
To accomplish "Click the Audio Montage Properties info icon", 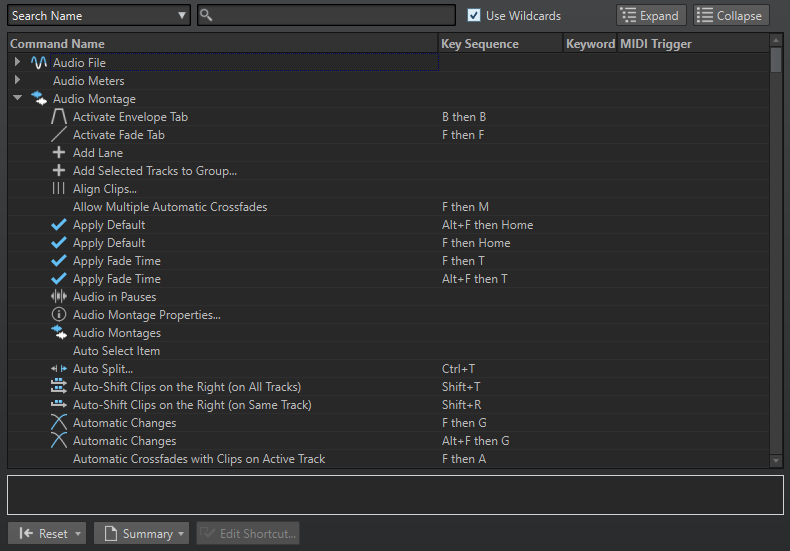I will coord(59,315).
